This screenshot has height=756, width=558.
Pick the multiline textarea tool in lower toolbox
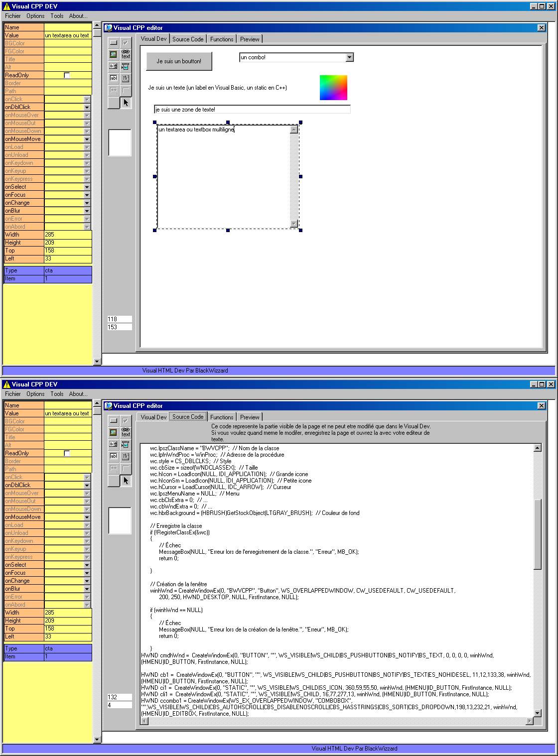(126, 456)
